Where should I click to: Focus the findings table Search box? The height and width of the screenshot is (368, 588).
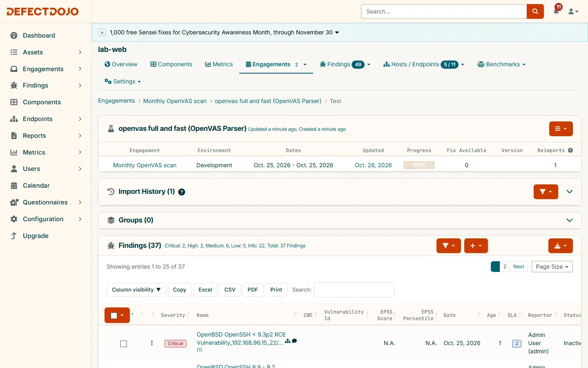click(354, 290)
